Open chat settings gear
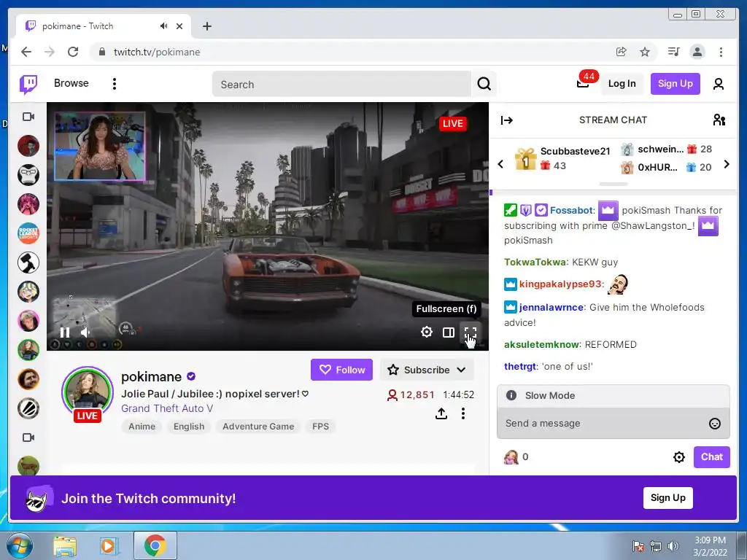 click(679, 457)
